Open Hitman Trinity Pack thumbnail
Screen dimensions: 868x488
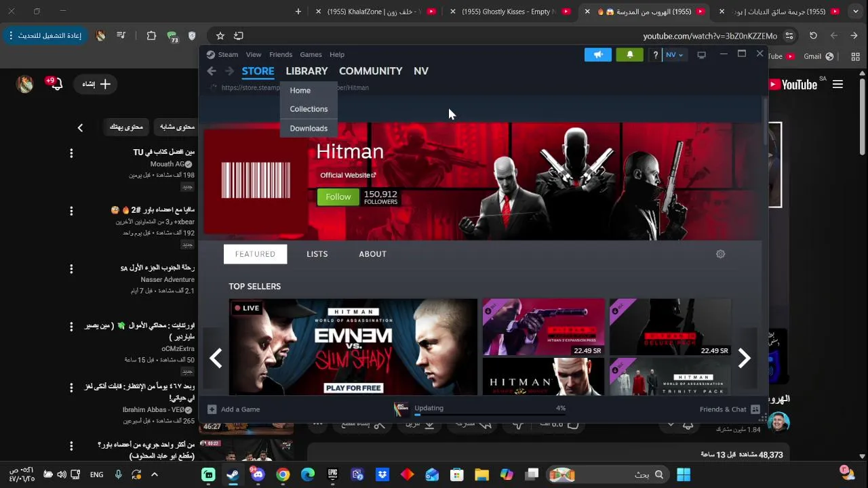coord(670,377)
